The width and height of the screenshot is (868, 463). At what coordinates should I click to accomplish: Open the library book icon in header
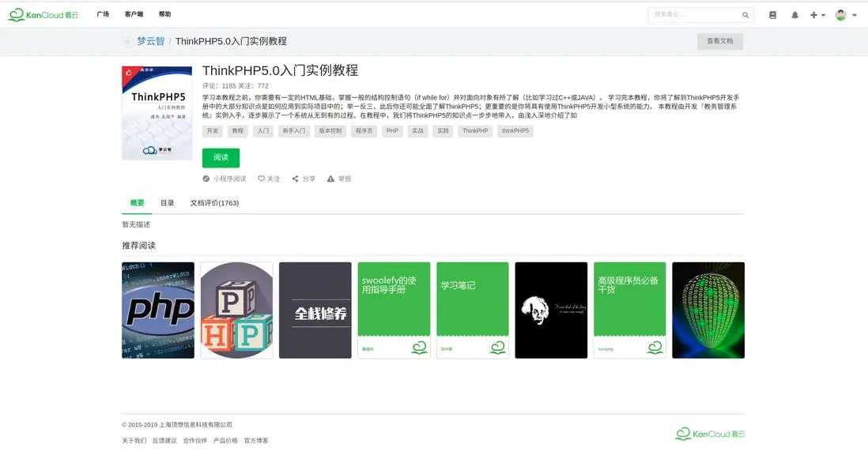(773, 16)
